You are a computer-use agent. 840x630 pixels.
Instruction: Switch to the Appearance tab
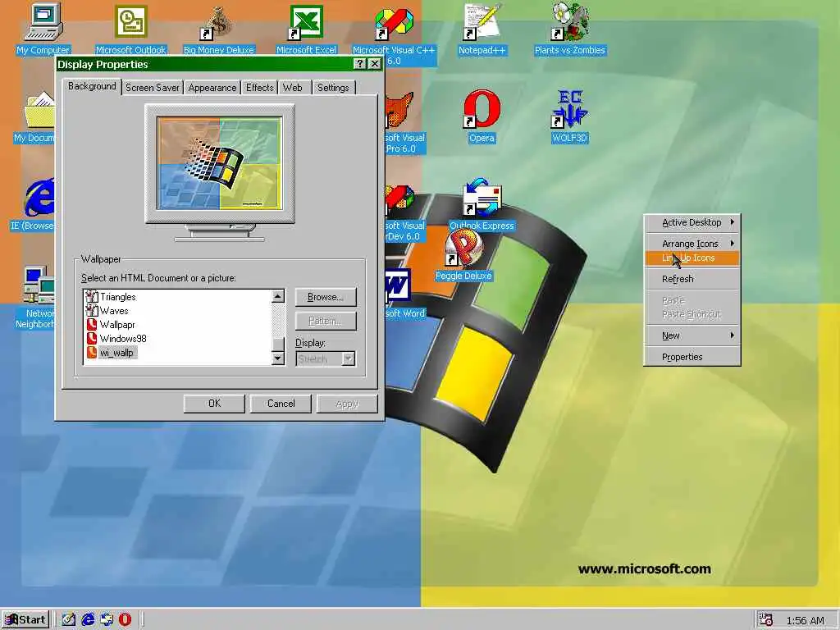click(x=212, y=88)
